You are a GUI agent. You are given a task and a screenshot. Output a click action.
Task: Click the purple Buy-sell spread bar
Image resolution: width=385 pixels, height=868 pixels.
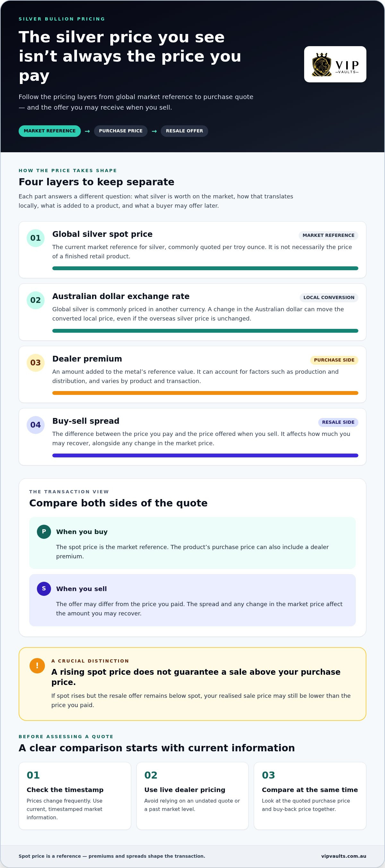[x=205, y=455]
